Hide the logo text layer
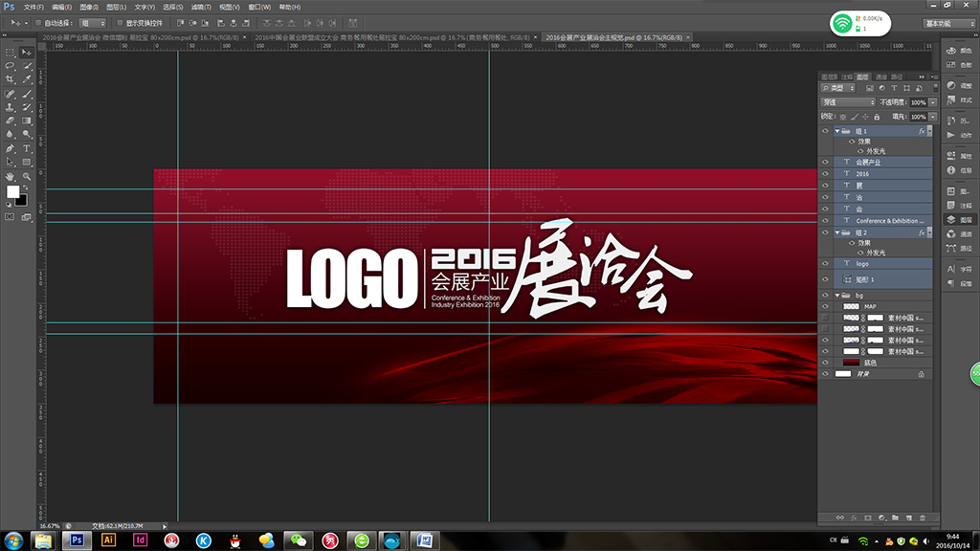The width and height of the screenshot is (980, 551). (825, 264)
